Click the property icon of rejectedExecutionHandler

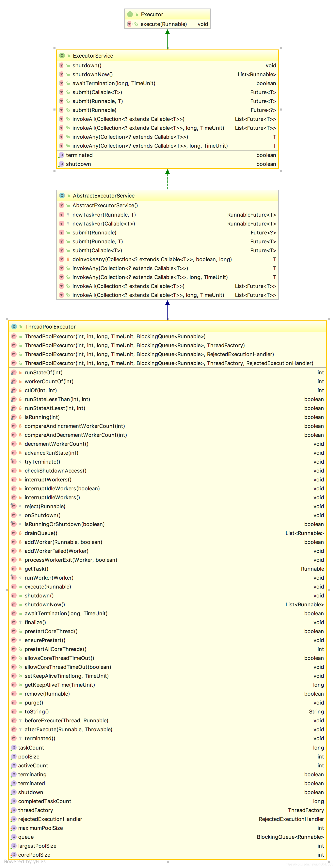13,819
